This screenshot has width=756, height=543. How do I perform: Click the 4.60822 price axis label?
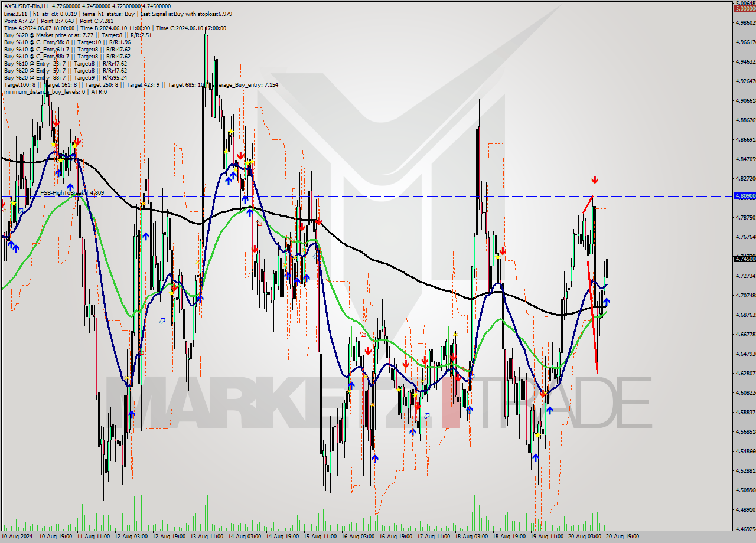[745, 392]
